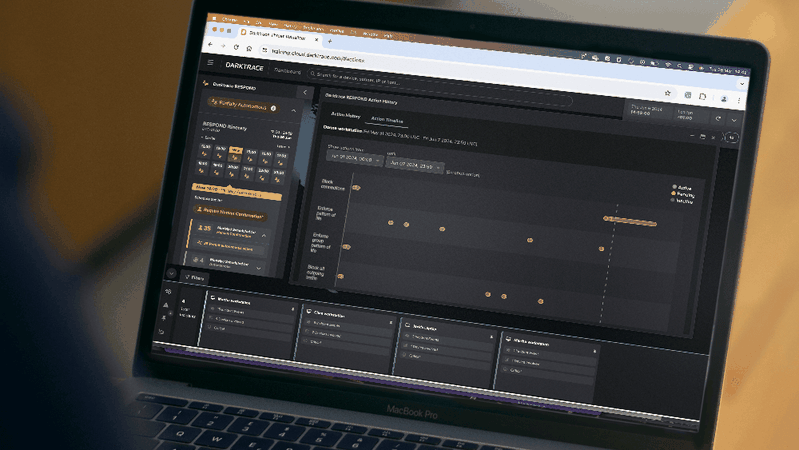Viewport: 799px width, 450px height.
Task: Reload the page in Chrome
Action: 236,47
